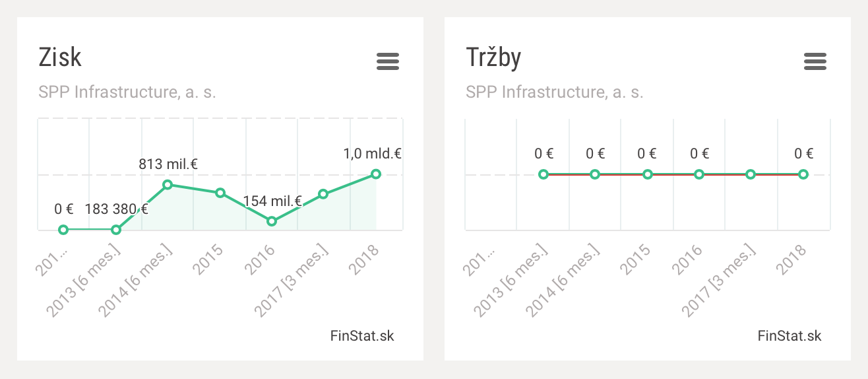Select the 813 mil.€ point on Zisk chart

pos(168,185)
